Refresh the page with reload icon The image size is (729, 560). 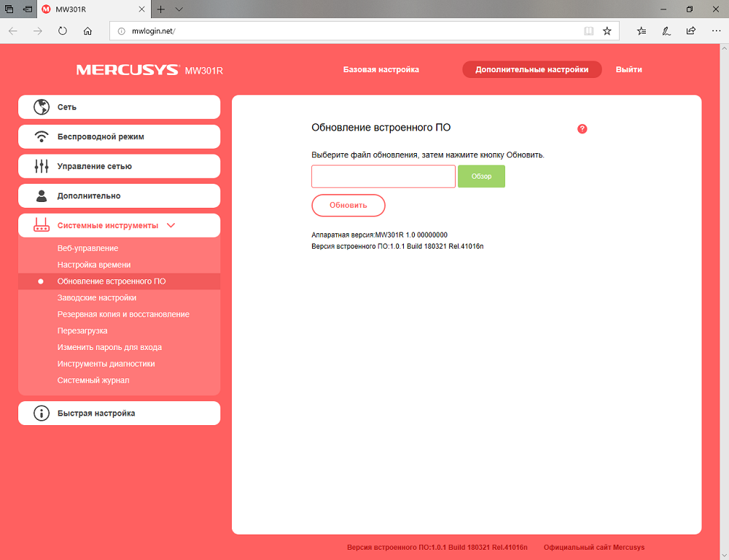(62, 31)
